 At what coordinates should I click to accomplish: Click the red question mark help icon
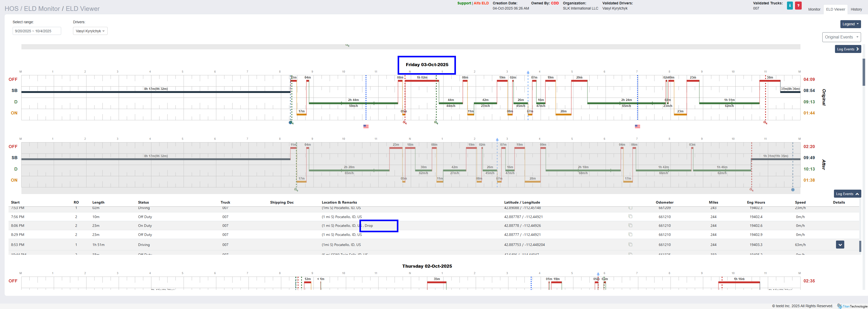798,5
